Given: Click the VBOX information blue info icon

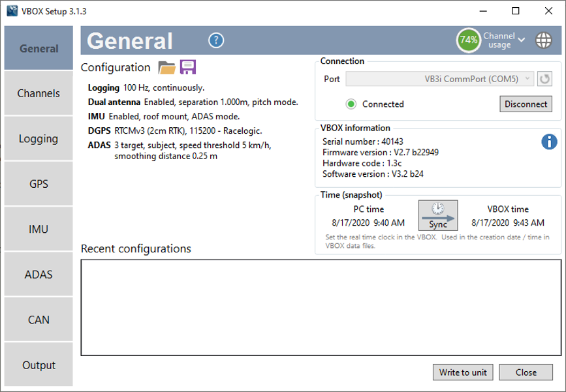Looking at the screenshot, I should coord(549,142).
